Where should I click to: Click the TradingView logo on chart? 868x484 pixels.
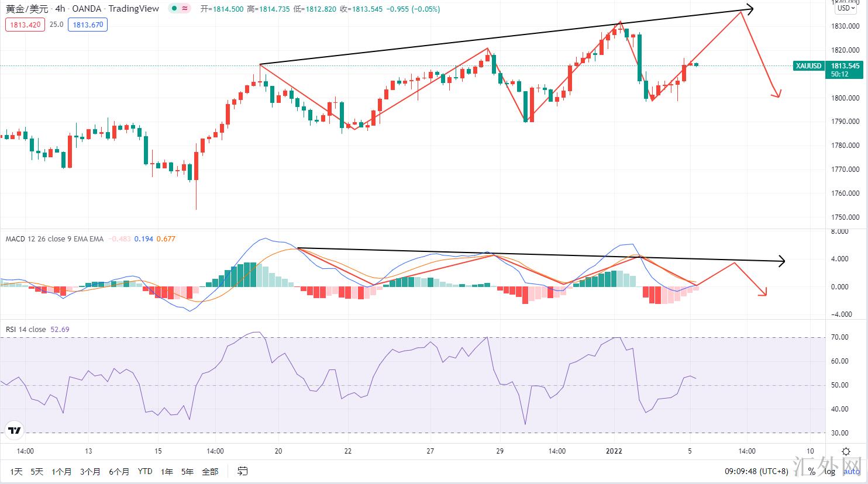14,431
